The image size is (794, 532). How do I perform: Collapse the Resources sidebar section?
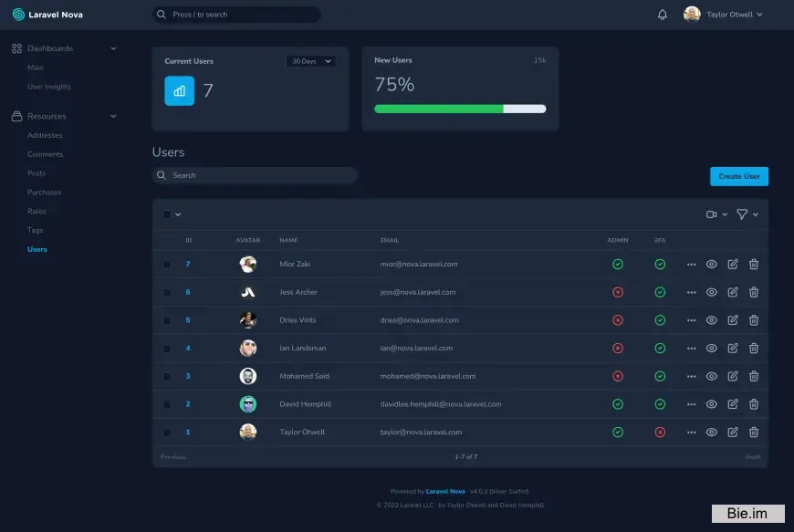[113, 117]
